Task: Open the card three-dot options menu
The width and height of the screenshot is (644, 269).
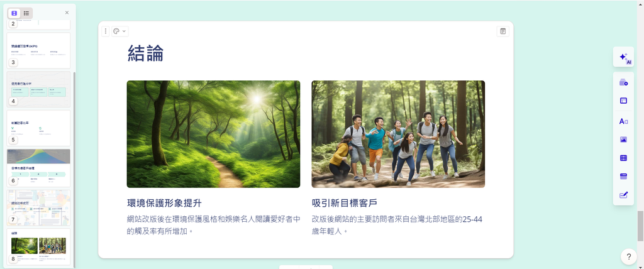Action: [x=106, y=31]
